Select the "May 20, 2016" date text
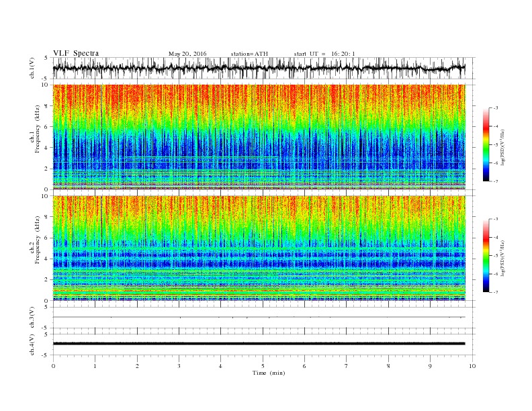Viewport: 532px width, 411px height. [187, 54]
